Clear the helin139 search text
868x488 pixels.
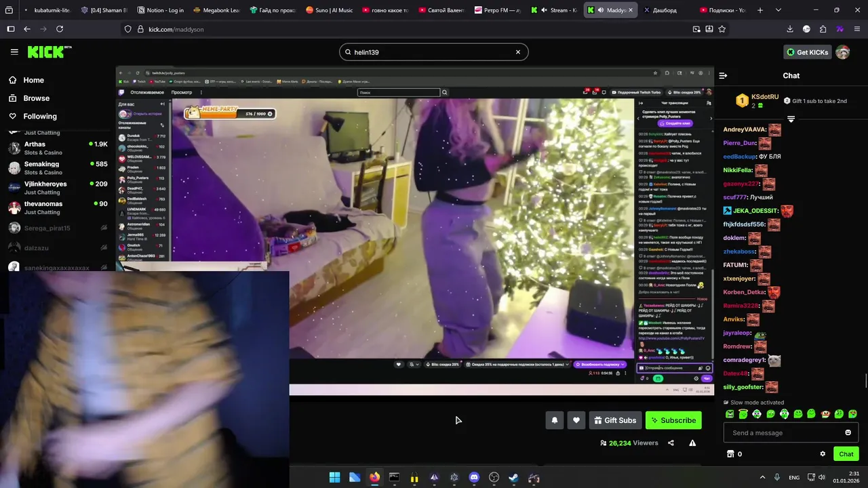point(518,52)
